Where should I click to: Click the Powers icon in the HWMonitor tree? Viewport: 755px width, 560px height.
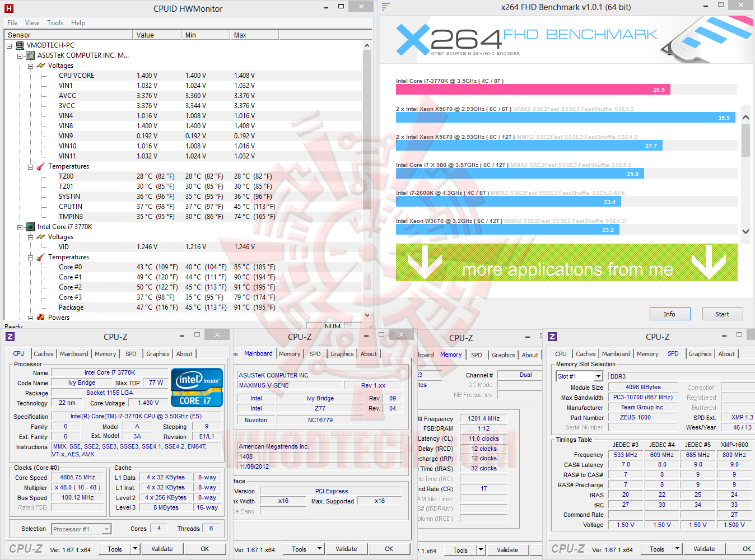(x=41, y=317)
